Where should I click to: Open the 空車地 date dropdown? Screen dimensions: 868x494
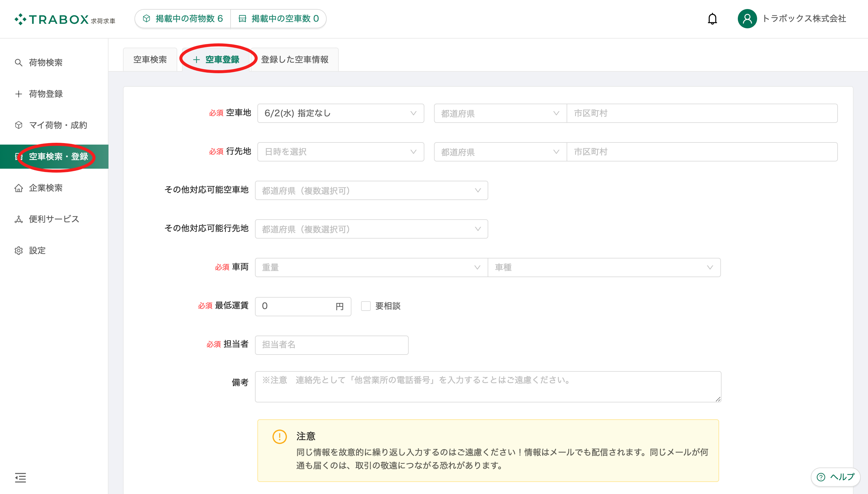tap(341, 113)
